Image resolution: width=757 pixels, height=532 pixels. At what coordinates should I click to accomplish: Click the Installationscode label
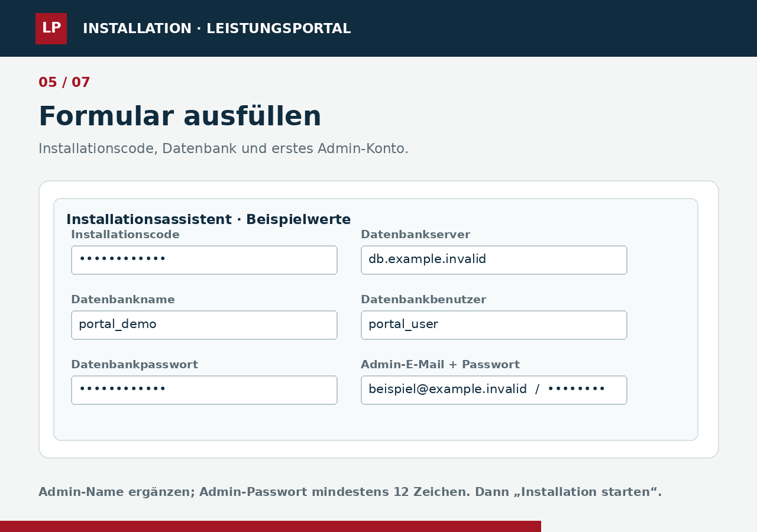(x=125, y=235)
